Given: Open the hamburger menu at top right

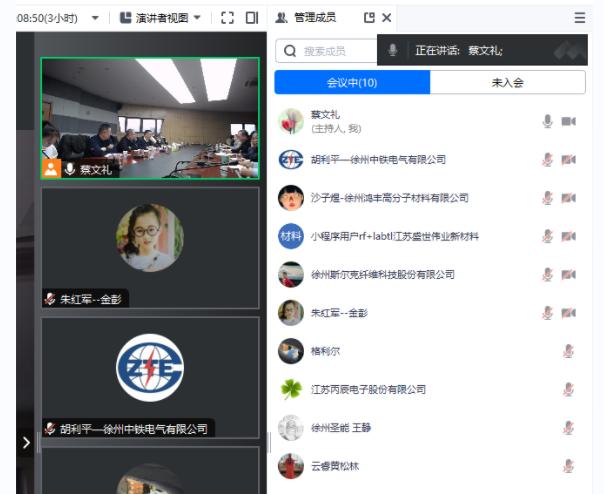Looking at the screenshot, I should 580,18.
